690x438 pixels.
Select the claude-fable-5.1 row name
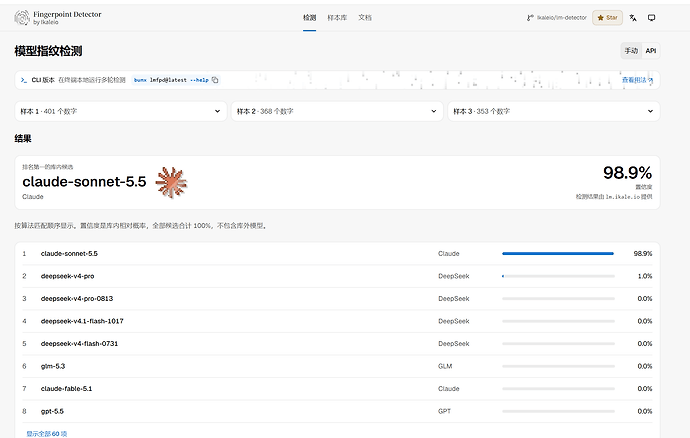pos(66,389)
